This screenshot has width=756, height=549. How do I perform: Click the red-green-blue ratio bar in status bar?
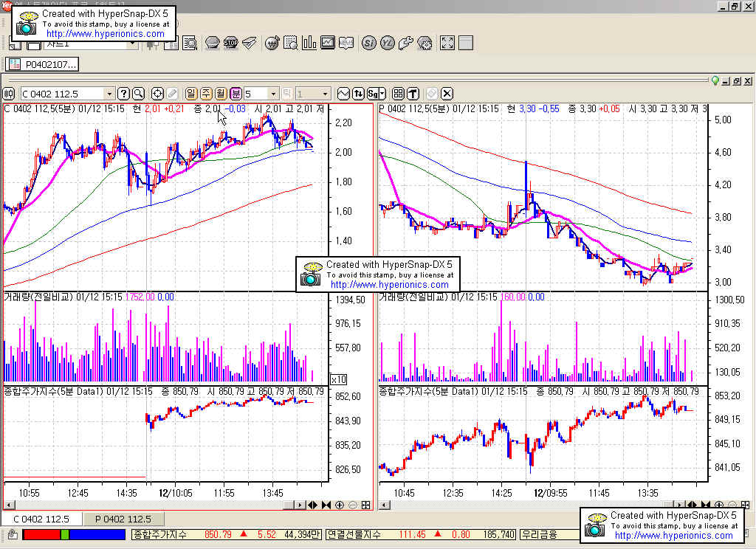click(74, 534)
